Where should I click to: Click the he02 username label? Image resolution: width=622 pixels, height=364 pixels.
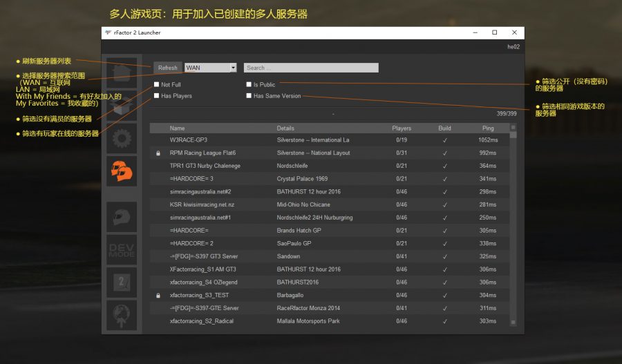[x=513, y=47]
